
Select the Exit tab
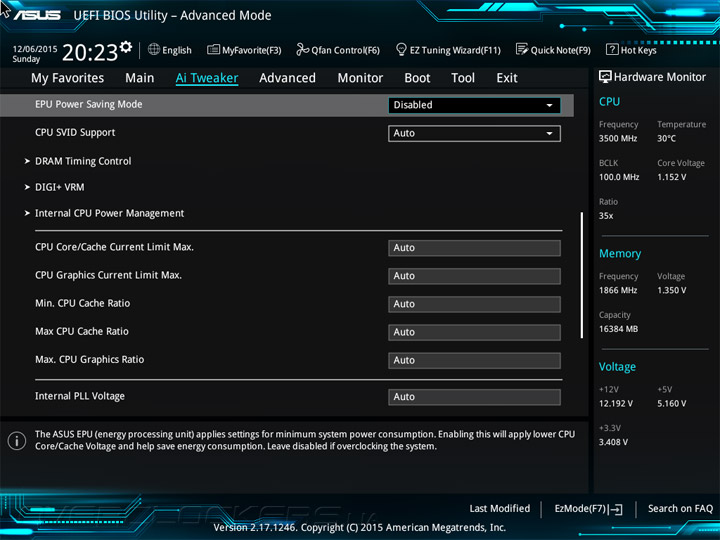point(506,78)
